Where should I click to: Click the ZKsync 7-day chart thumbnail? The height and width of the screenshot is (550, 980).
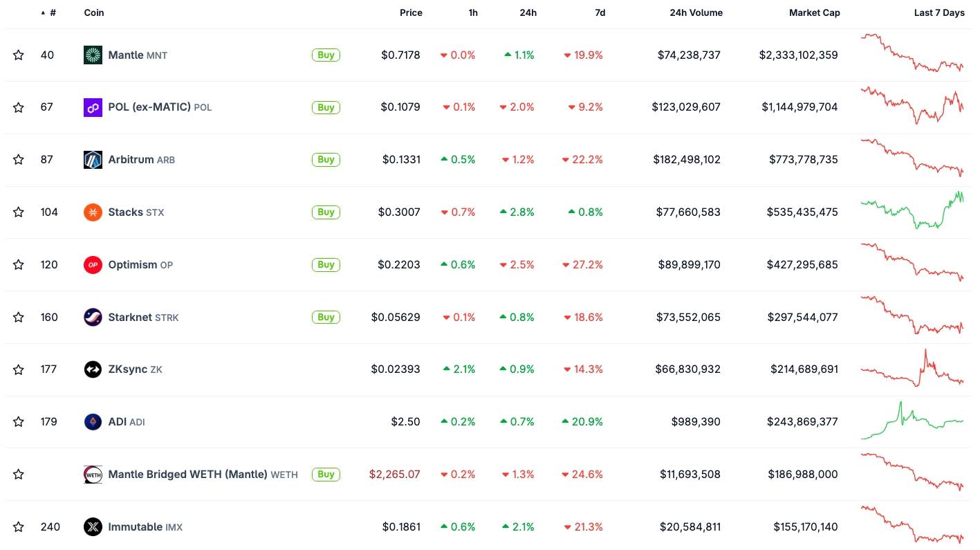912,369
